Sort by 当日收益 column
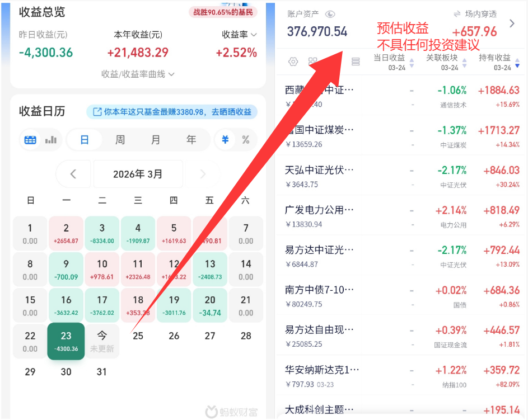Image resolution: width=528 pixels, height=420 pixels. [393, 62]
